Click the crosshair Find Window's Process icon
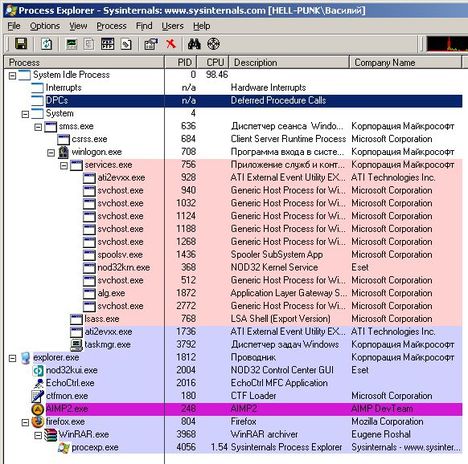Image resolution: width=468 pixels, height=464 pixels. pos(213,44)
